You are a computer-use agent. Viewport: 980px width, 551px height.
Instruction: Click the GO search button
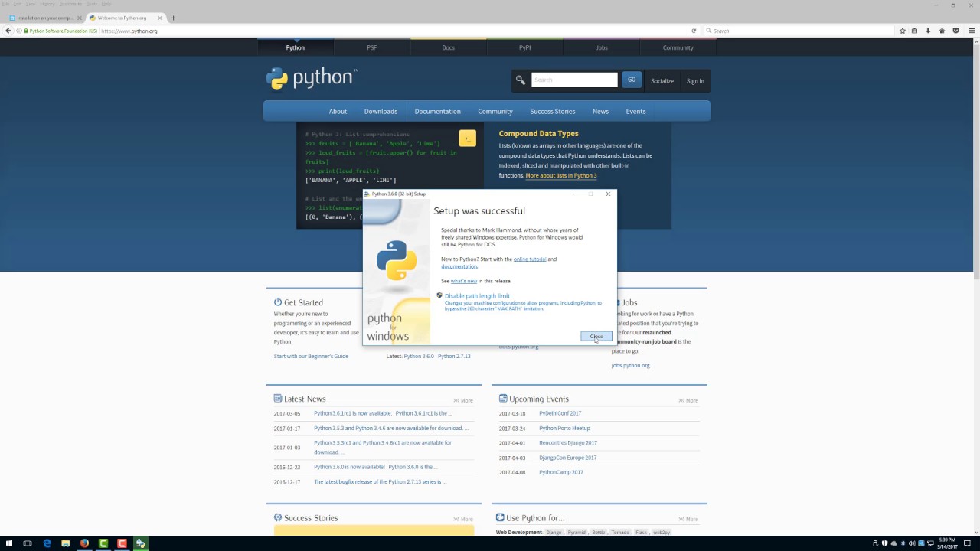click(x=632, y=80)
